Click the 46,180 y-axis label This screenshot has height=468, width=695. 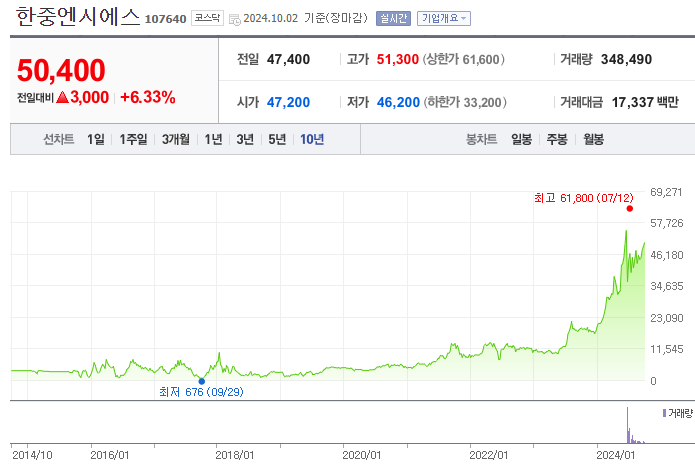point(667,255)
